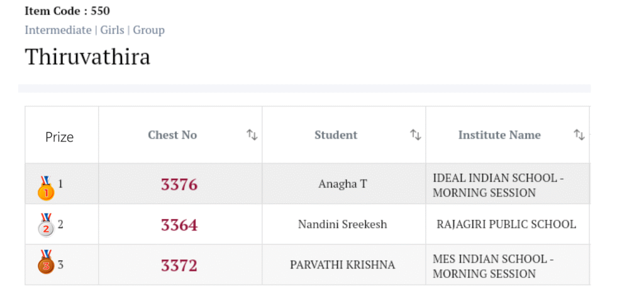Click student name Anagha T

(343, 185)
